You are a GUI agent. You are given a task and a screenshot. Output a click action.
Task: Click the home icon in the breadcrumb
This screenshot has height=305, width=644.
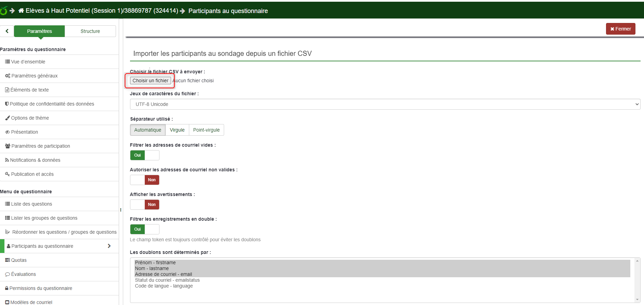point(21,11)
